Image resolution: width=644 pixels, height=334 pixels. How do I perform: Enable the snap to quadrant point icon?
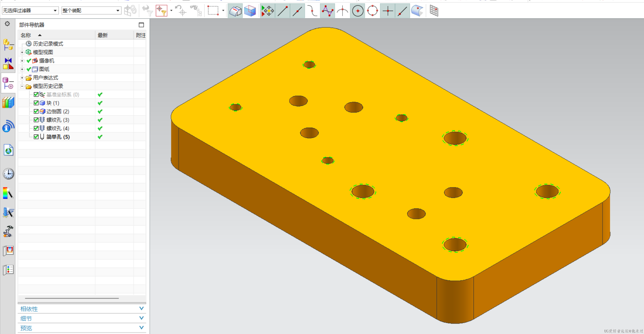click(373, 11)
